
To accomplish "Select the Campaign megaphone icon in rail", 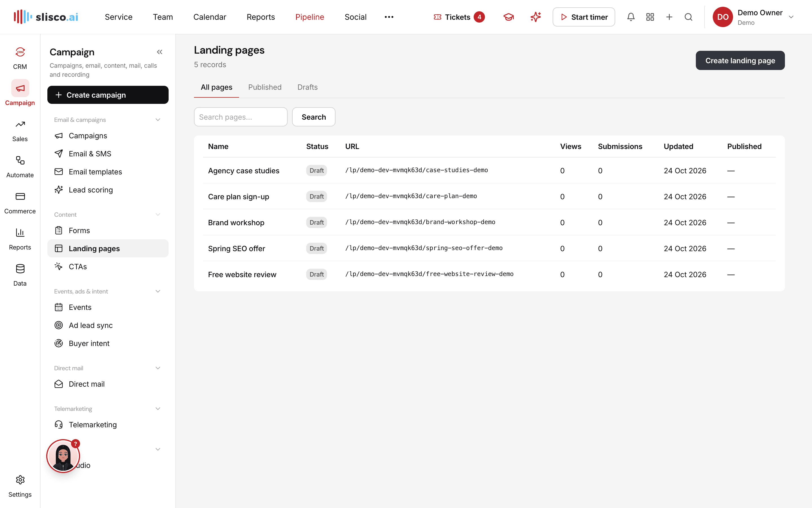I will tap(20, 88).
